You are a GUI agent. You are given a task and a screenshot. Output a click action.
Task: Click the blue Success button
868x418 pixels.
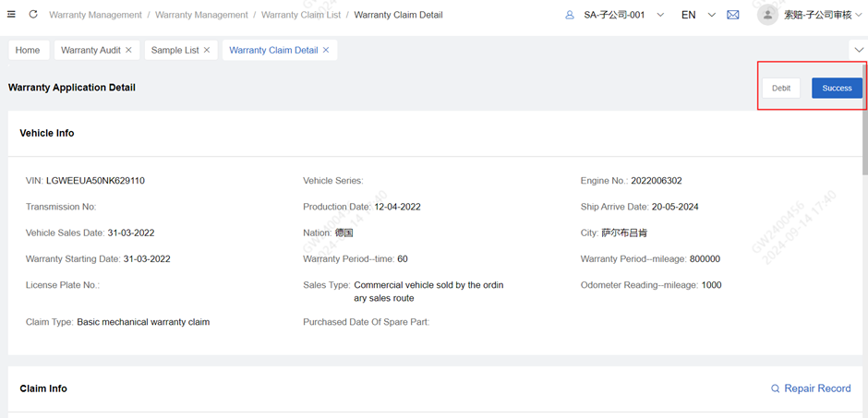point(837,88)
